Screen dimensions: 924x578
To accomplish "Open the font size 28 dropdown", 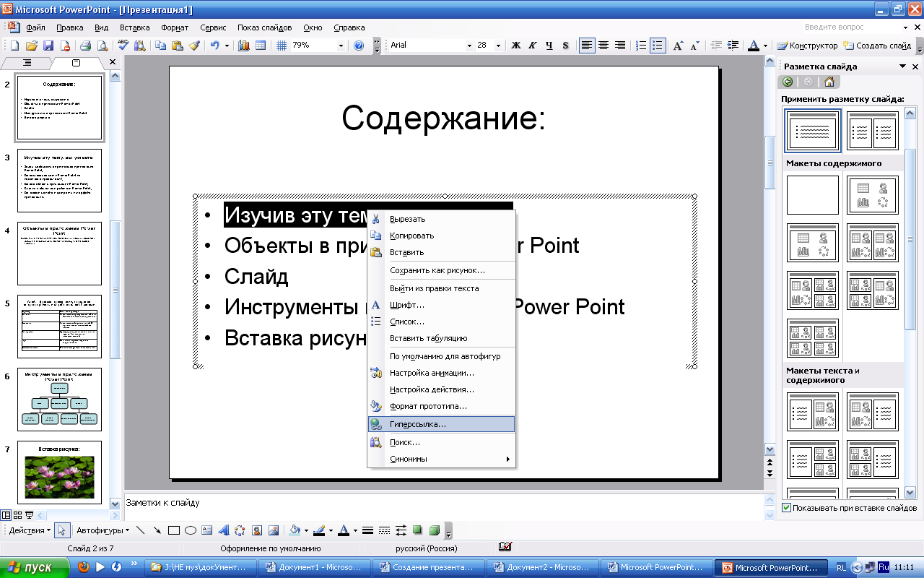I will (500, 46).
